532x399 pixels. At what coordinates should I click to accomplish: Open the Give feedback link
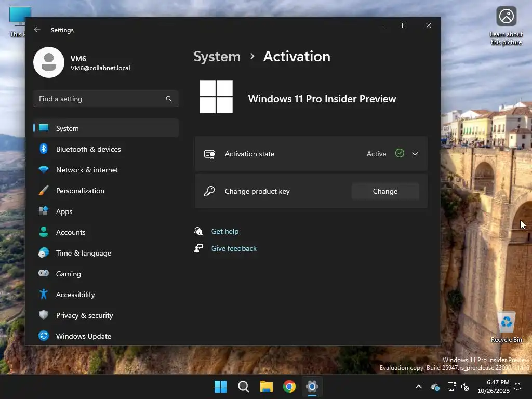tap(234, 248)
